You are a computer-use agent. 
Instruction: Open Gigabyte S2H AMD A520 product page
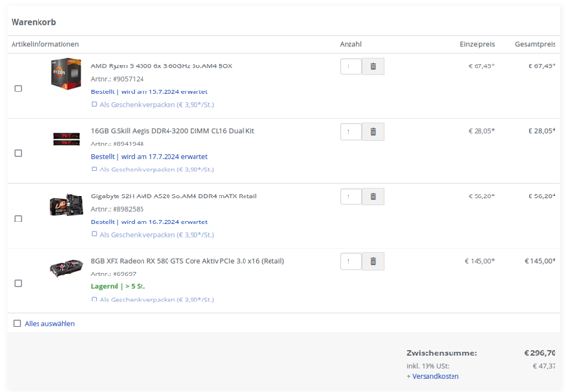pos(174,196)
